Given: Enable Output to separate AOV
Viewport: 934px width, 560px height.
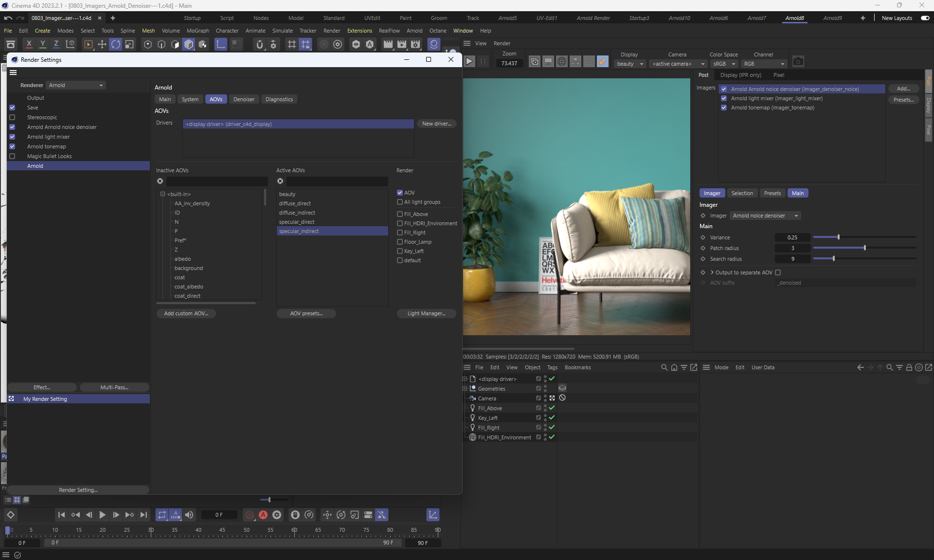Looking at the screenshot, I should coord(778,272).
